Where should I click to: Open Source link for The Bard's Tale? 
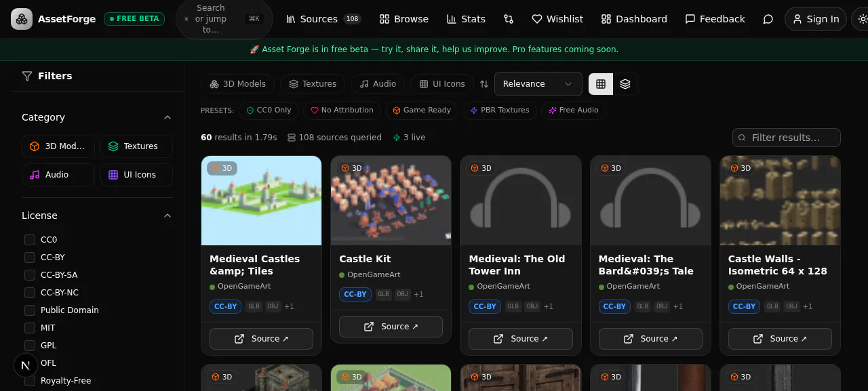tap(650, 339)
